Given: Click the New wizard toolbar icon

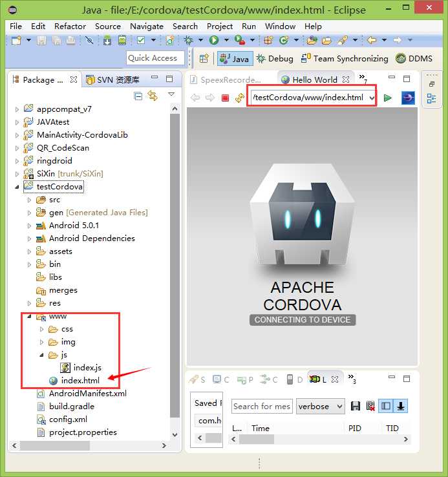Looking at the screenshot, I should 16,40.
